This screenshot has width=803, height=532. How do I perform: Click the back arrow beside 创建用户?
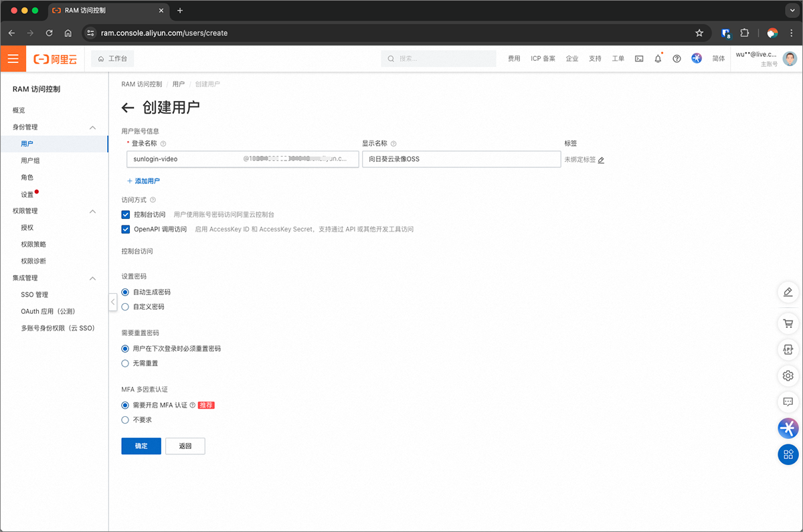coord(128,108)
